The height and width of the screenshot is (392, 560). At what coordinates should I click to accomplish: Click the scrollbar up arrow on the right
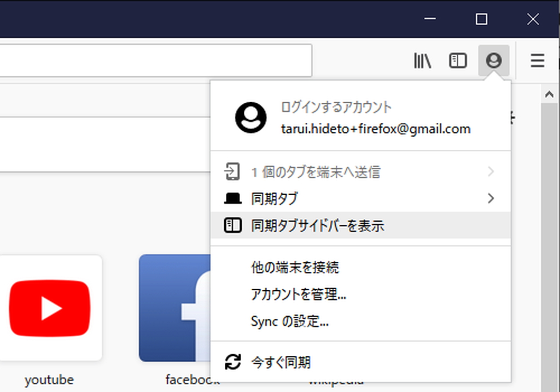549,93
